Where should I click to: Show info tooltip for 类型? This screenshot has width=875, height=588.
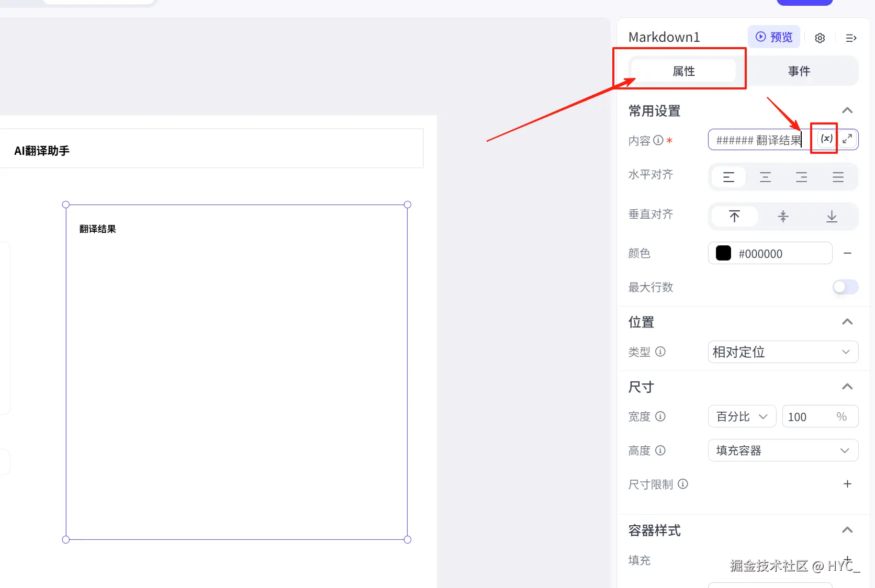(x=660, y=352)
